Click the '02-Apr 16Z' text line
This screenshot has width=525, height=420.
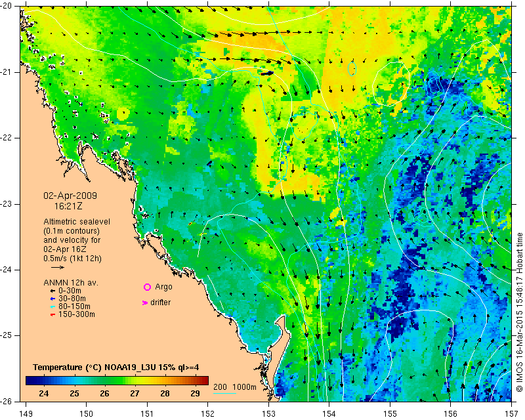click(64, 249)
